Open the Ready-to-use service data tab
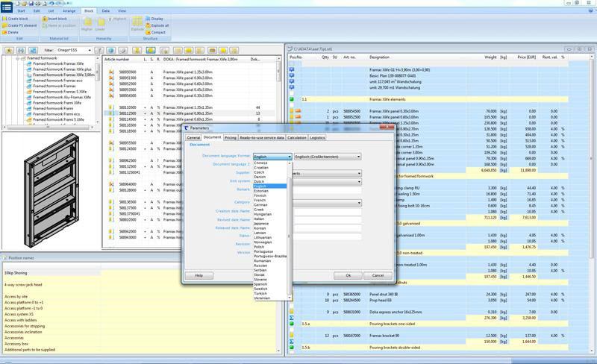This screenshot has width=597, height=364. click(x=262, y=137)
